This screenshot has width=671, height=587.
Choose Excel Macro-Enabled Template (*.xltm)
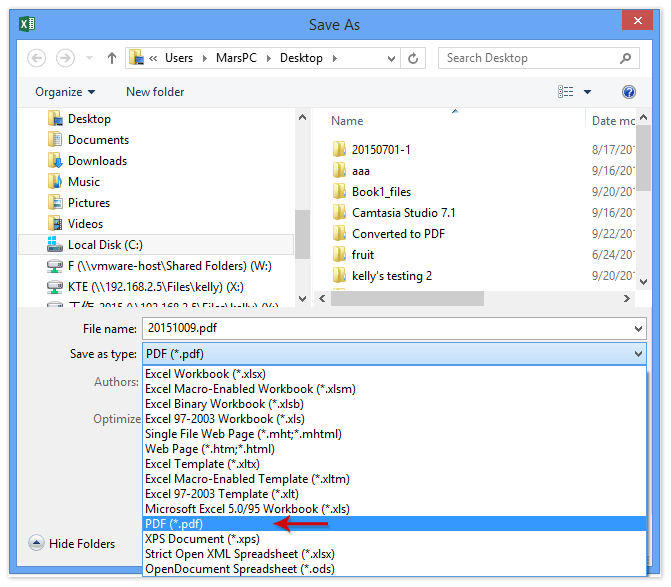point(394,479)
